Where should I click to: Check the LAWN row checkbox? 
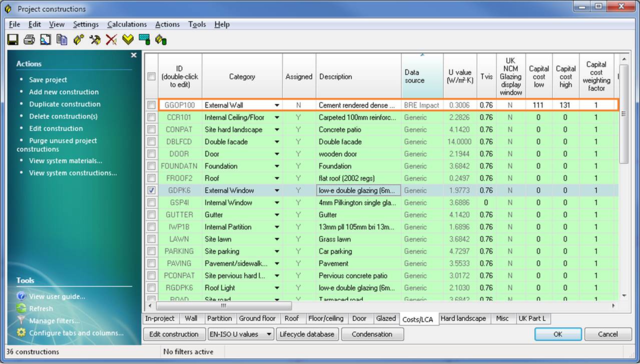click(151, 239)
